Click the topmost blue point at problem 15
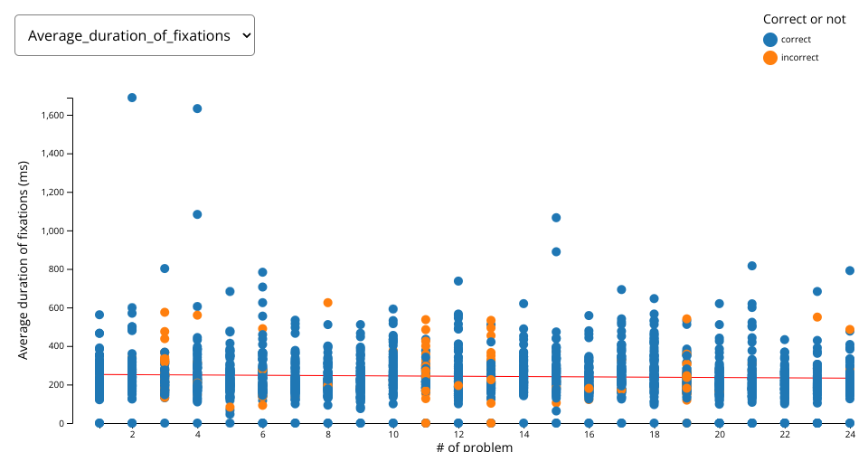 point(556,218)
